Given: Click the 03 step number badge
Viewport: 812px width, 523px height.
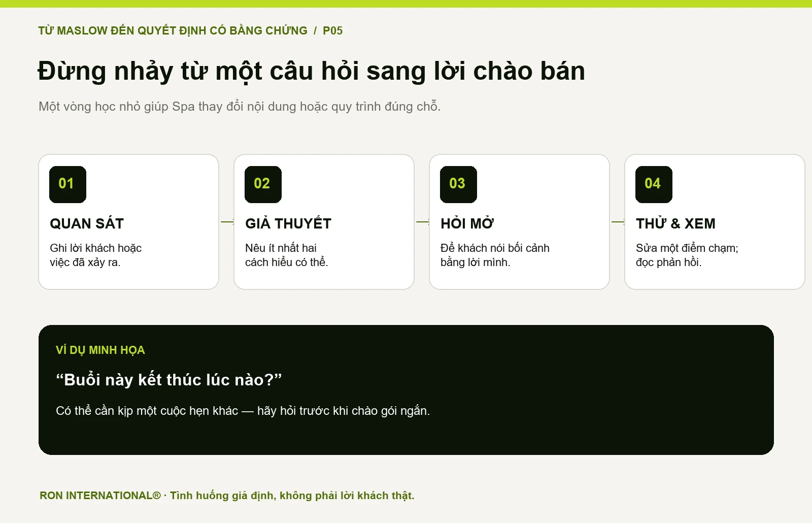Looking at the screenshot, I should 458,184.
